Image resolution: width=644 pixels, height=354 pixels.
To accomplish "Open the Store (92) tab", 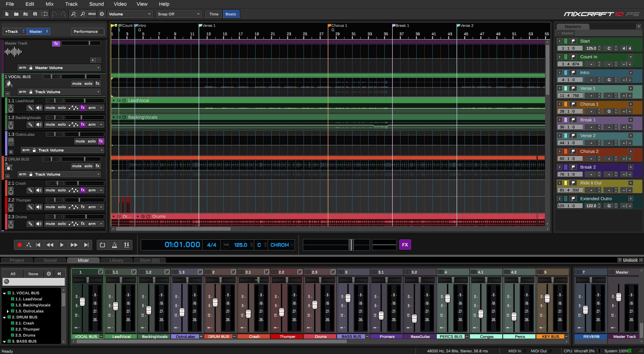I will click(150, 260).
